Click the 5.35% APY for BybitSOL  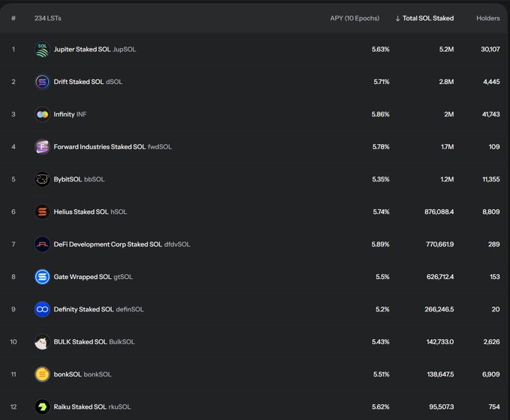381,179
